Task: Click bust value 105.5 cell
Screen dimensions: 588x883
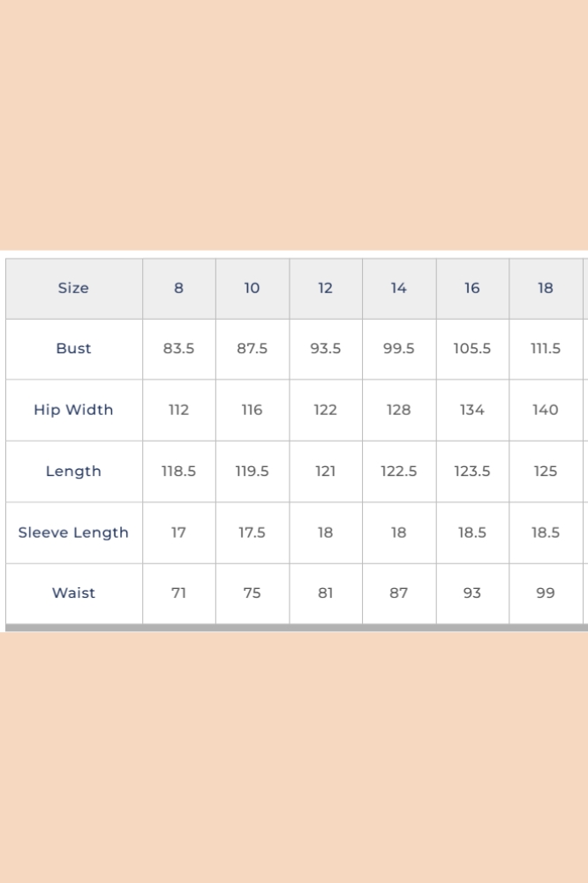Action: (471, 349)
